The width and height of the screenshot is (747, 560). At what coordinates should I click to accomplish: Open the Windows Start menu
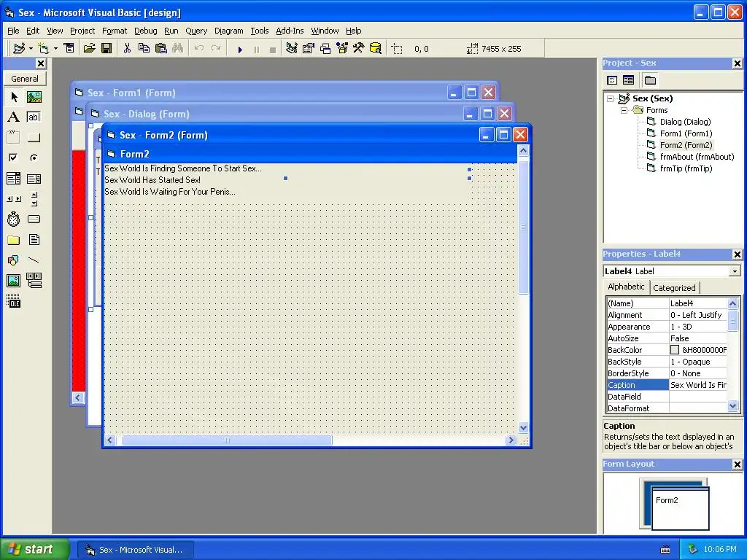pos(34,549)
